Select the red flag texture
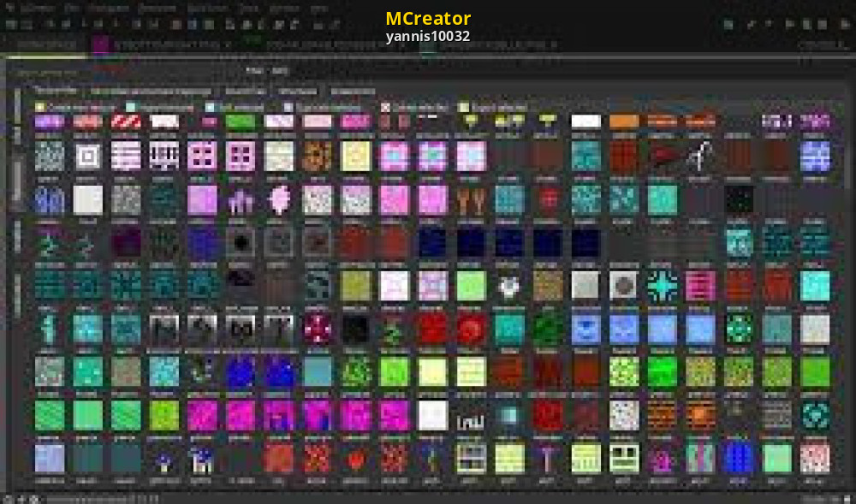This screenshot has height=504, width=856. pyautogui.click(x=663, y=157)
